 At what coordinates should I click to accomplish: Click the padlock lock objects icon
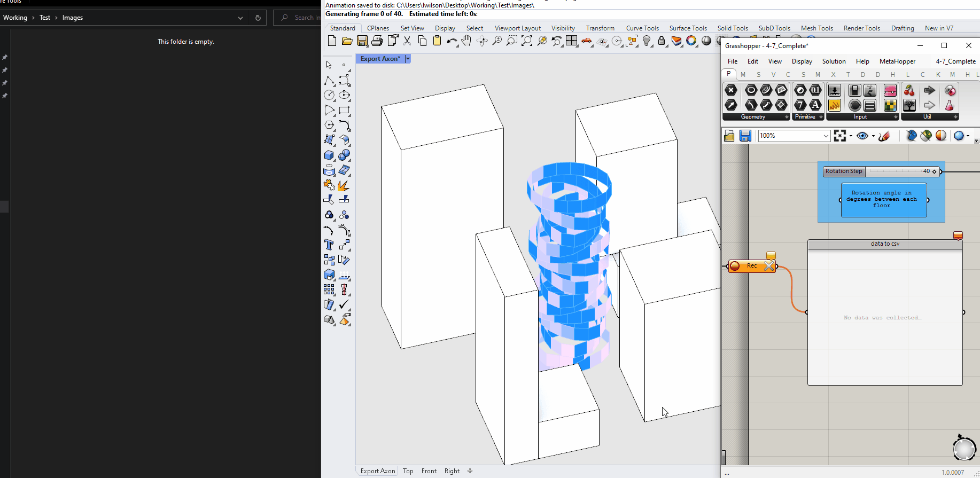tap(662, 41)
